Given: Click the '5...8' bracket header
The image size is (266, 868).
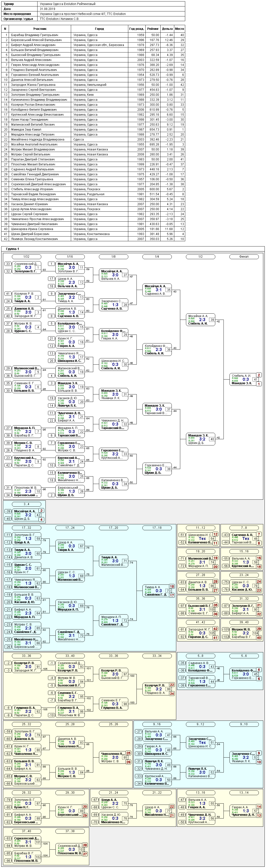Looking at the screenshot, I should click(200, 656).
